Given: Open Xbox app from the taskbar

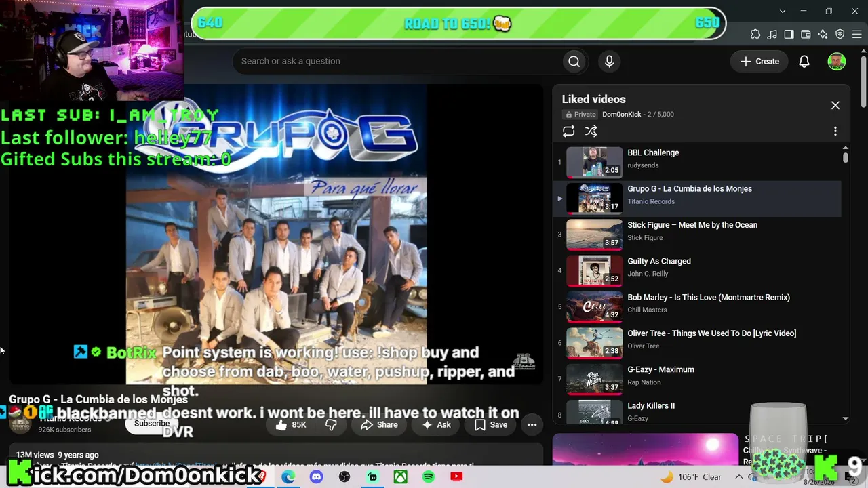Looking at the screenshot, I should click(401, 477).
